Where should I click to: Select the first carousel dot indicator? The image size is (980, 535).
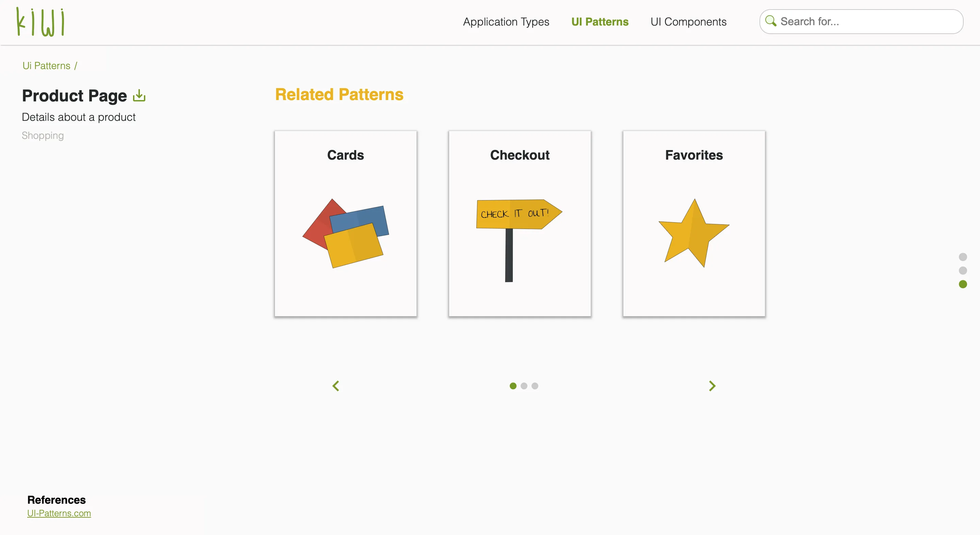point(512,386)
